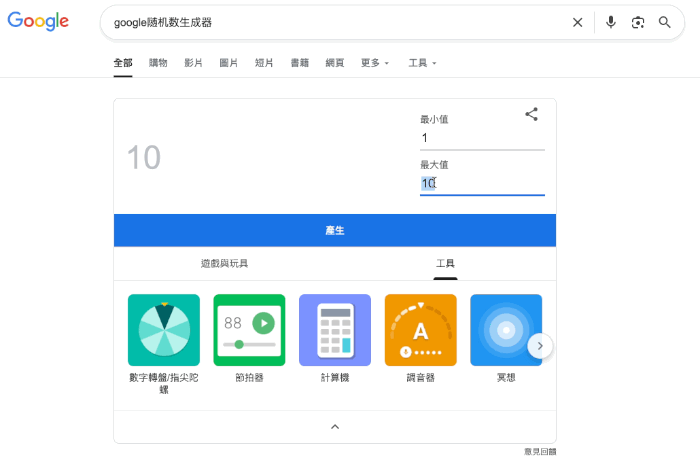Open the 意見回饋 feedback link

click(x=540, y=452)
